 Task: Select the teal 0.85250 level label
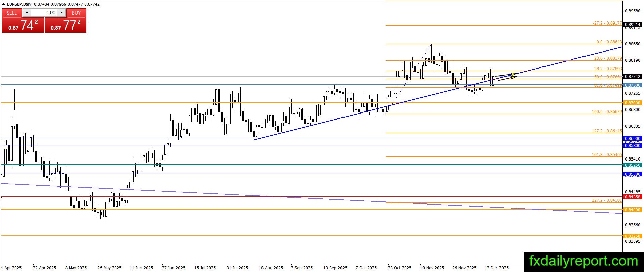click(632, 165)
